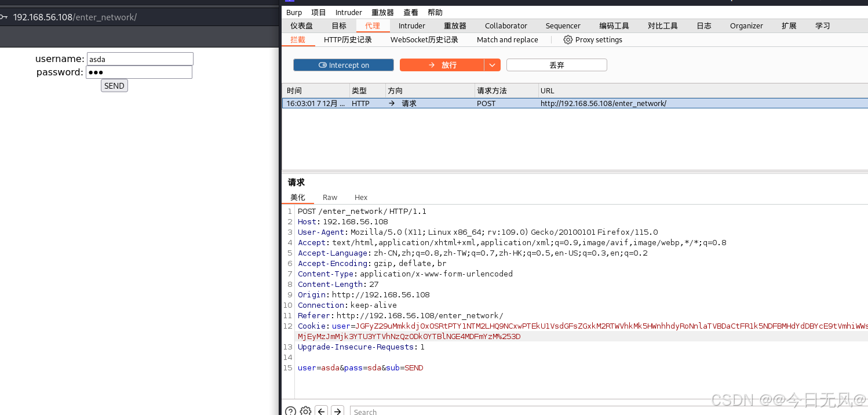The height and width of the screenshot is (415, 868).
Task: Open the help icon beside search bar
Action: (x=291, y=411)
